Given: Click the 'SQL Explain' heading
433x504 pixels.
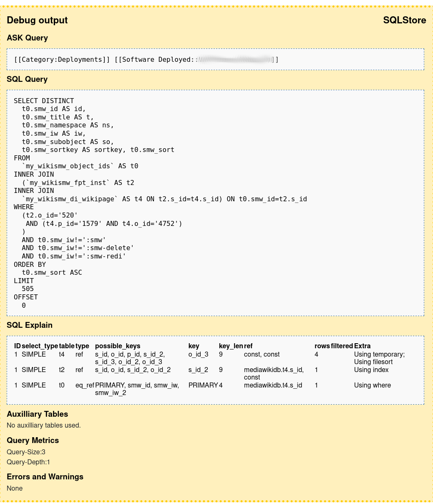Looking at the screenshot, I should coord(30,325).
